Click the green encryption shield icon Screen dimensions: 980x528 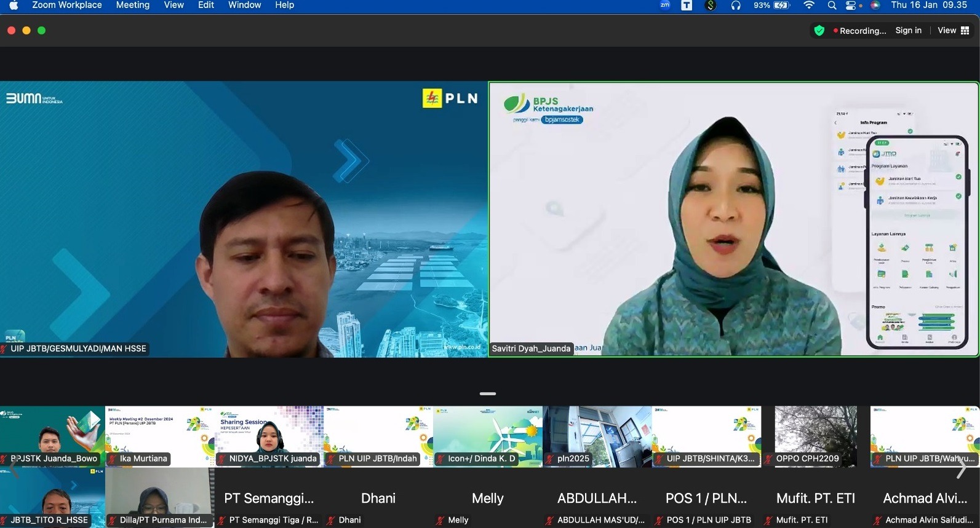[819, 31]
